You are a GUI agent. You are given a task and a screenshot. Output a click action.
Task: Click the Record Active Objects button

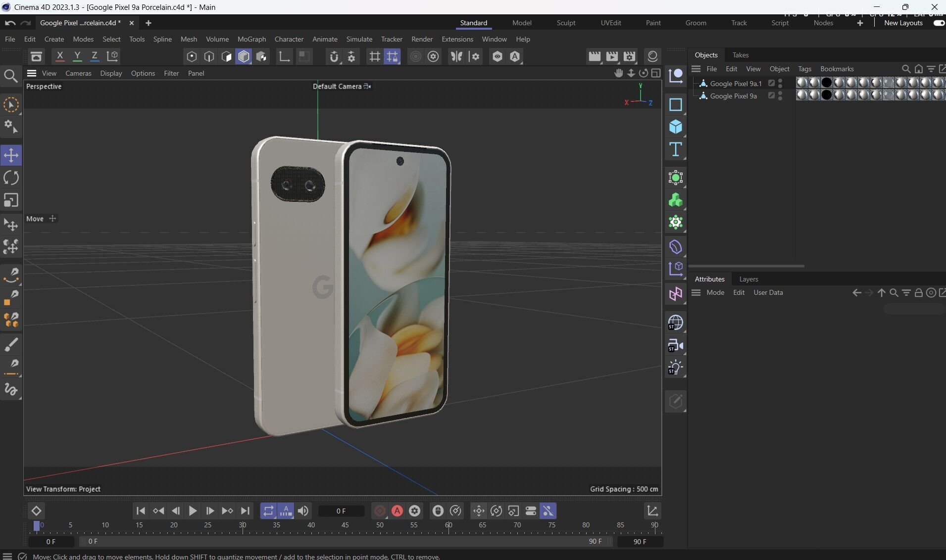(x=380, y=511)
